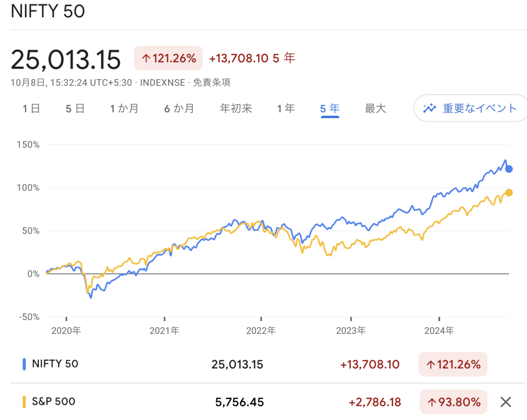Click the blue NIFTY 50 endpoint dot
The width and height of the screenshot is (527, 420).
[509, 169]
